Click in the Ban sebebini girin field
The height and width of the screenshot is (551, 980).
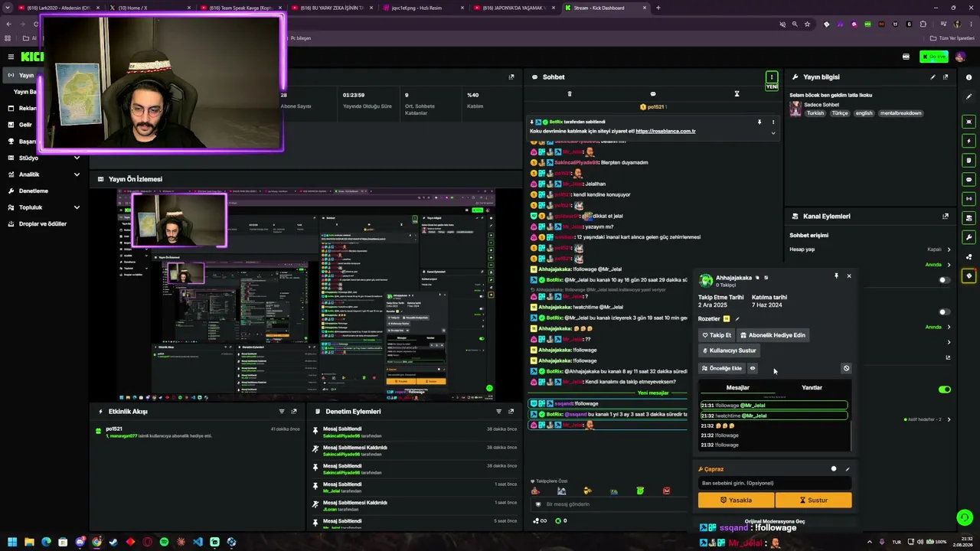pyautogui.click(x=774, y=483)
